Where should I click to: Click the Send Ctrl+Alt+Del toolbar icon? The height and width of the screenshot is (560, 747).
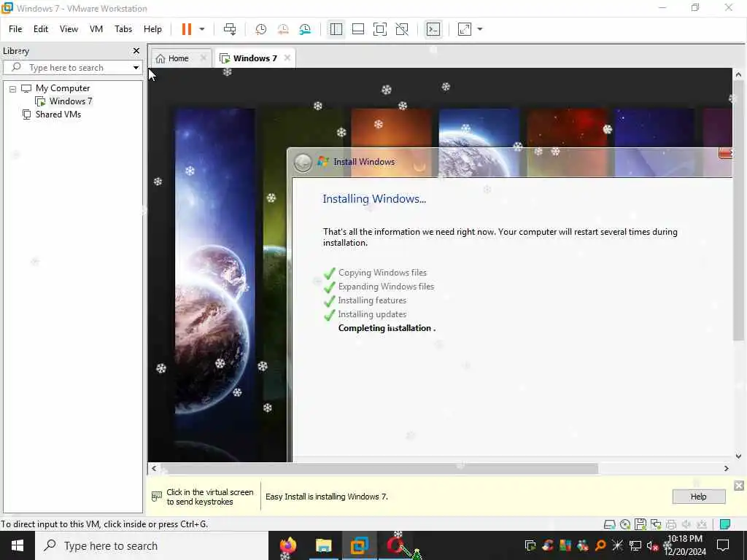coord(230,29)
